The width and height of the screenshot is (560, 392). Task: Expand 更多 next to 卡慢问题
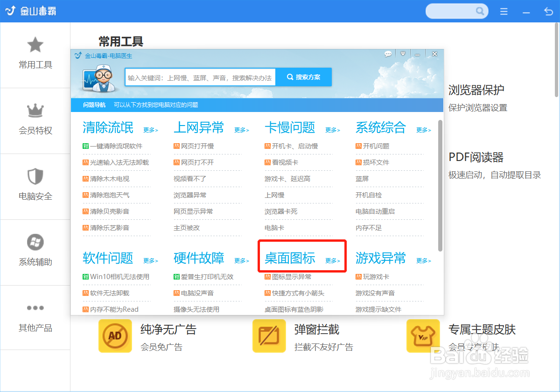pos(333,130)
